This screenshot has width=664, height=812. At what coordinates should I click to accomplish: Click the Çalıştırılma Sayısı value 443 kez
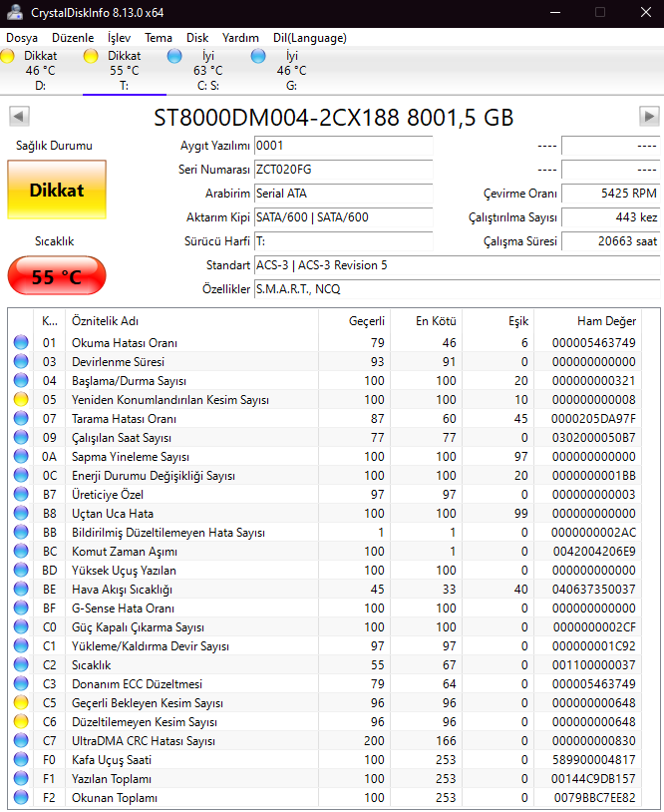(x=611, y=217)
